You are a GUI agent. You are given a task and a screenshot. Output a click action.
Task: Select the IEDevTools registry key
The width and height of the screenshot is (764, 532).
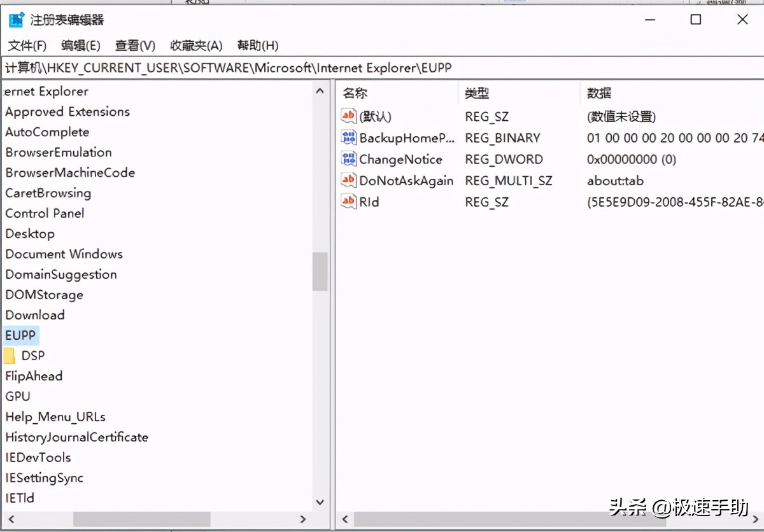pos(38,457)
